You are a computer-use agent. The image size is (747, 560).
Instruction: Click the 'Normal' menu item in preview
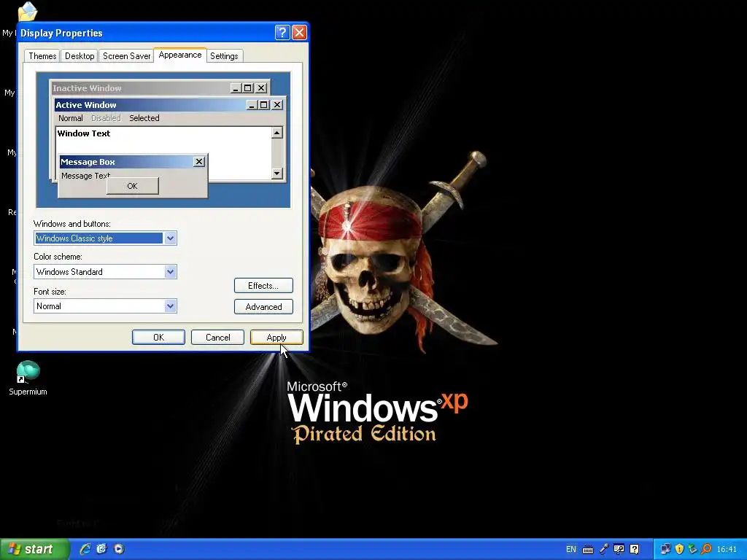(71, 118)
